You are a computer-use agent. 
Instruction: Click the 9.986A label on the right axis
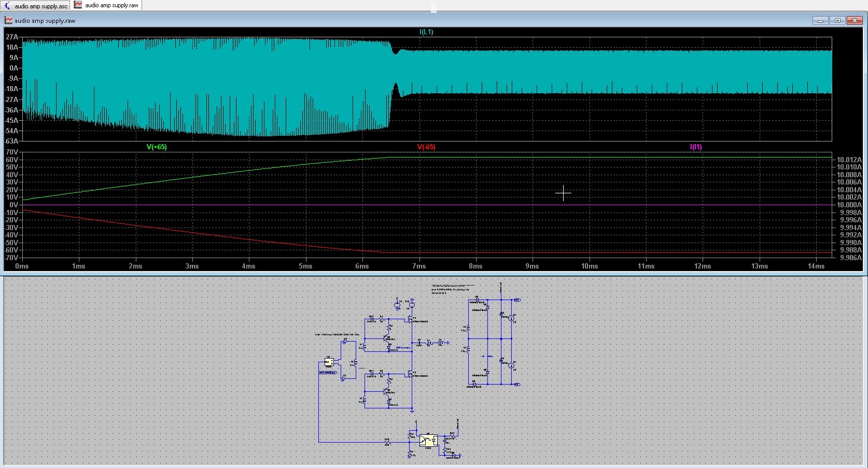851,258
